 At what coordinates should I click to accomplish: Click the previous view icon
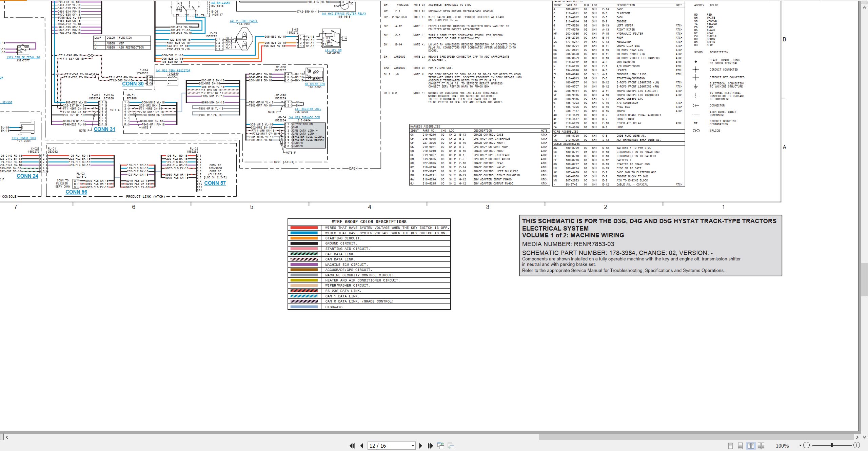coord(441,446)
